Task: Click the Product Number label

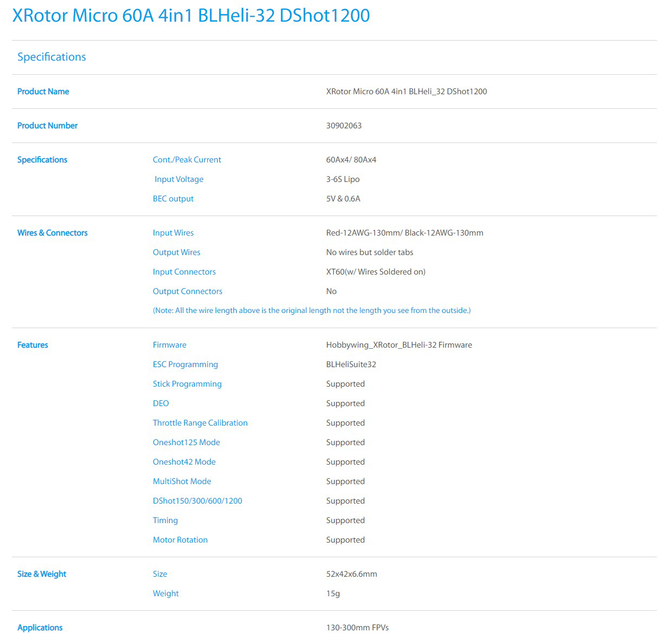Action: (x=47, y=126)
